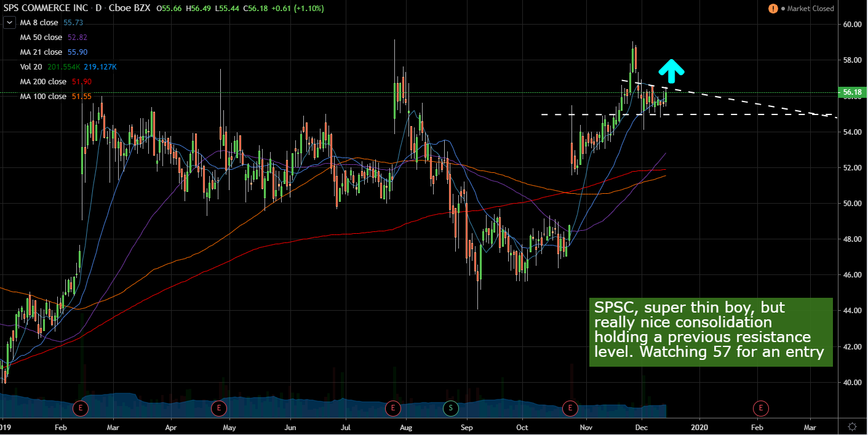Click the MA 200 value 51.90

[81, 82]
